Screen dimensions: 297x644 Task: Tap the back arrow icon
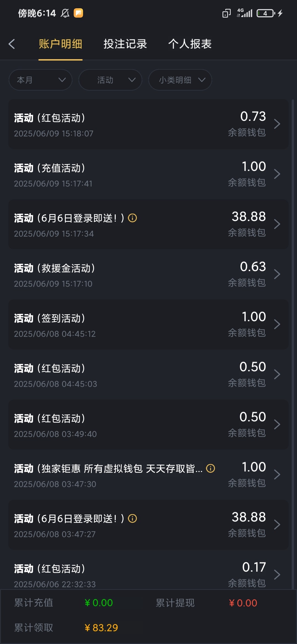pyautogui.click(x=12, y=44)
